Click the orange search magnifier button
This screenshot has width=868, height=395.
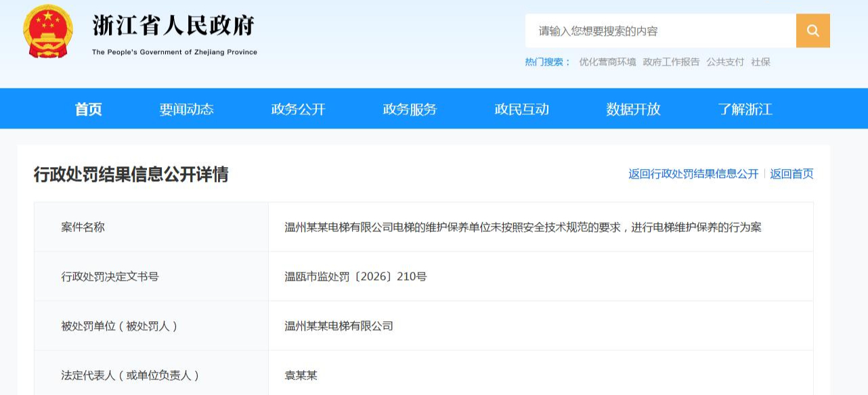tap(813, 30)
